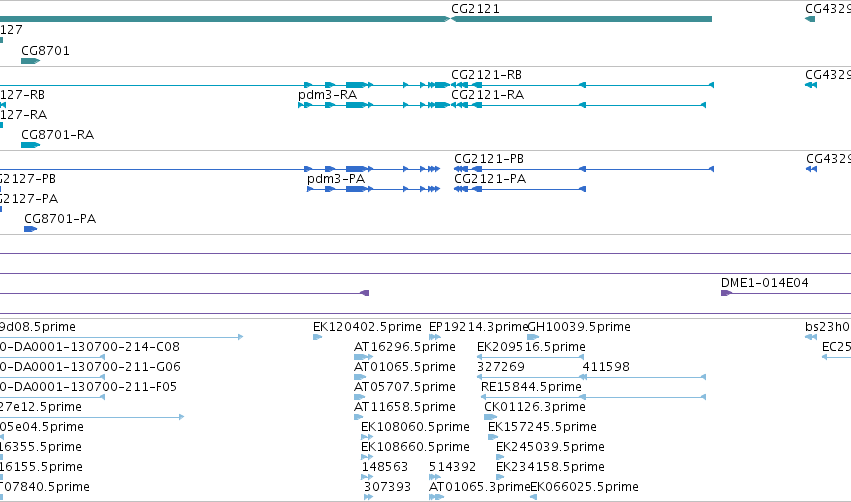851x502 pixels.
Task: Select the 05e04.5prime EST label
Action: tap(42, 427)
